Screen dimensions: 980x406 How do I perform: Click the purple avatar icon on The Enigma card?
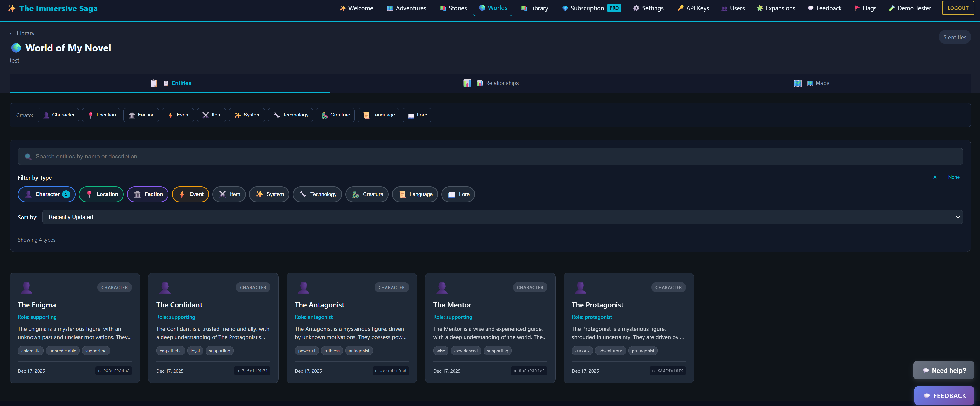tap(26, 288)
